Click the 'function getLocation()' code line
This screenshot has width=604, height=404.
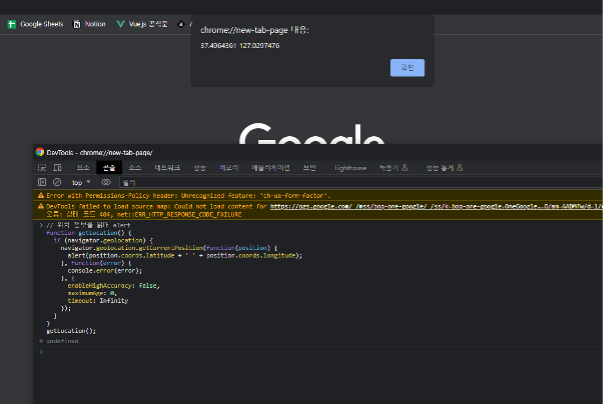(89, 233)
